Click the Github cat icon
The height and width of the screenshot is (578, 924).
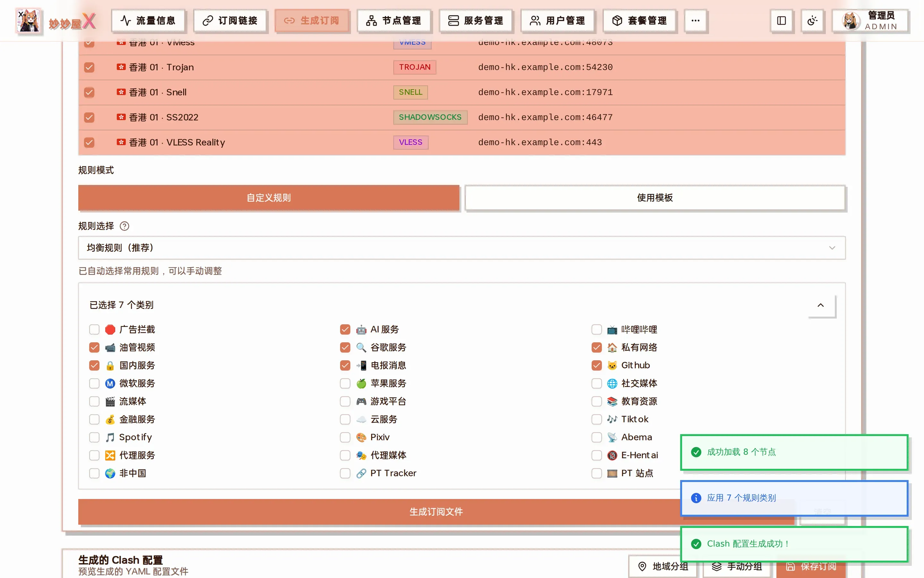(612, 365)
